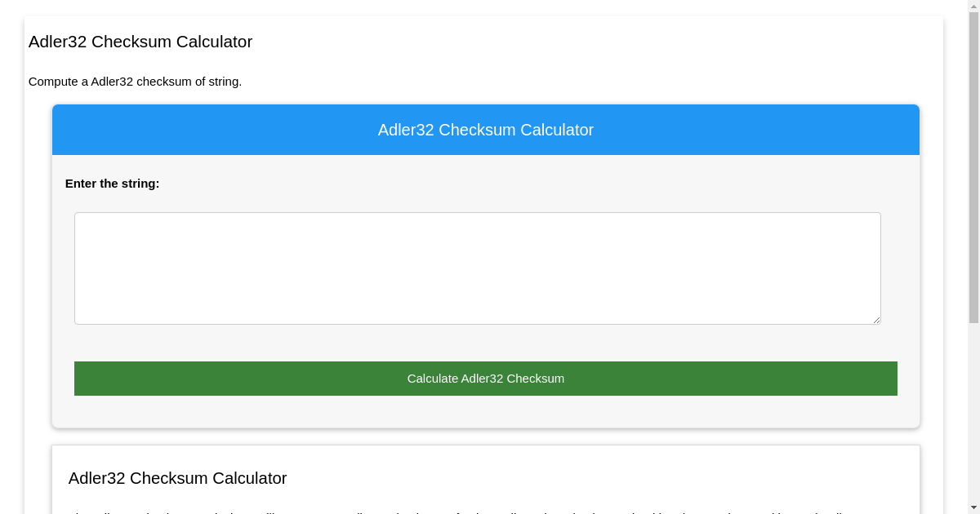Screen dimensions: 980x514
Task: Click the textarea resize grip icon
Action: click(876, 320)
